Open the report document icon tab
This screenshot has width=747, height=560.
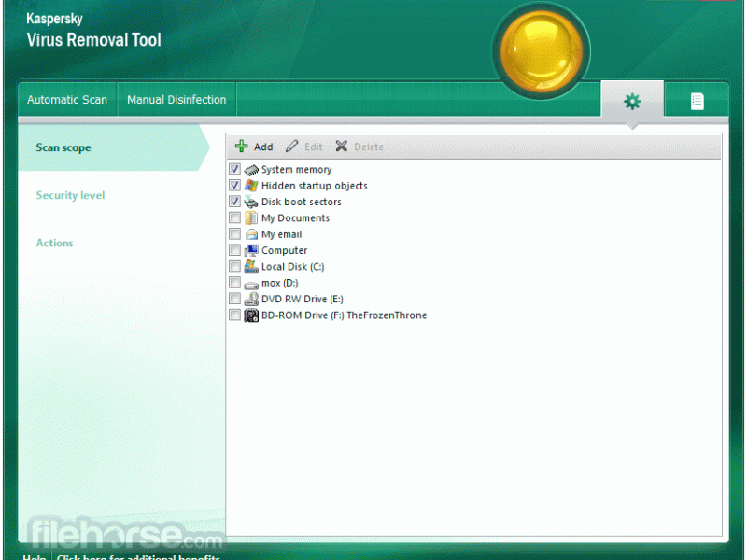pyautogui.click(x=697, y=101)
